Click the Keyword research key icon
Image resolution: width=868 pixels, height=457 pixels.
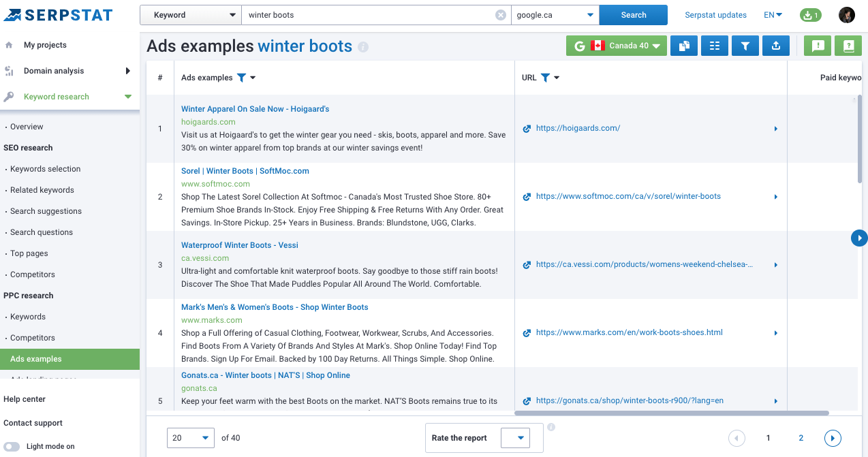9,97
